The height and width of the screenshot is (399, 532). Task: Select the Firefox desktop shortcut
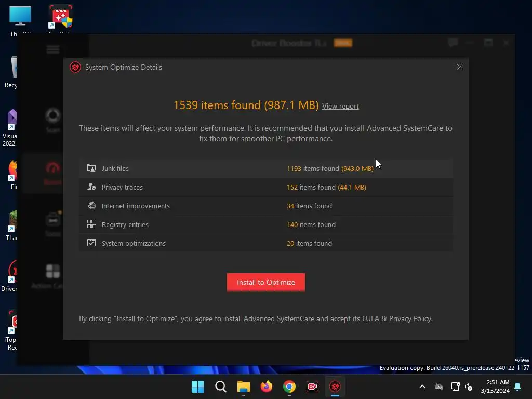coord(12,175)
